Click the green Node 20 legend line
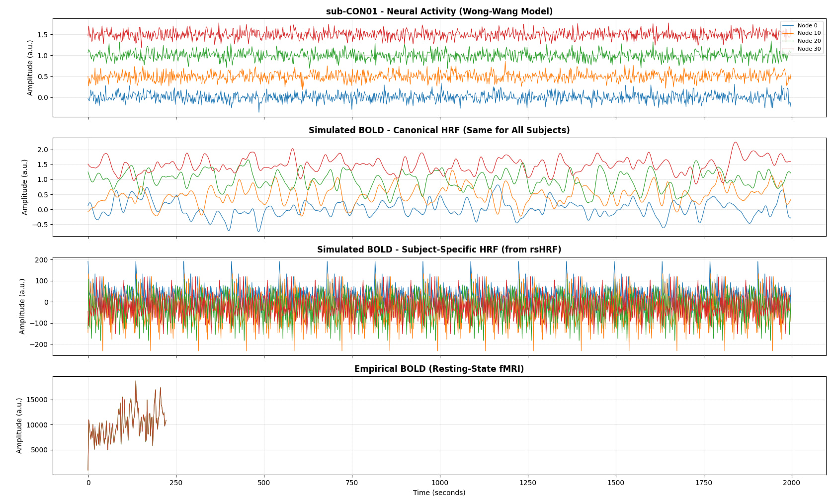Viewport: 835px width, 504px height. (788, 41)
